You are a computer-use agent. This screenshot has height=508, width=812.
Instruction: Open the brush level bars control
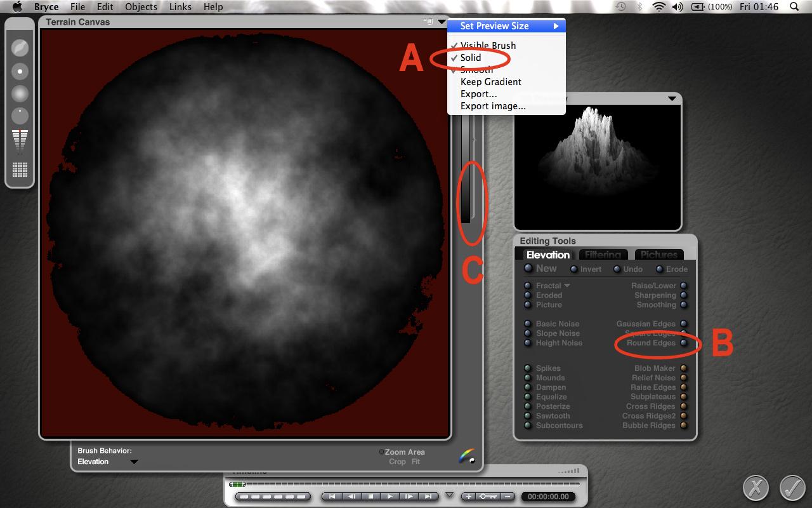[20, 142]
